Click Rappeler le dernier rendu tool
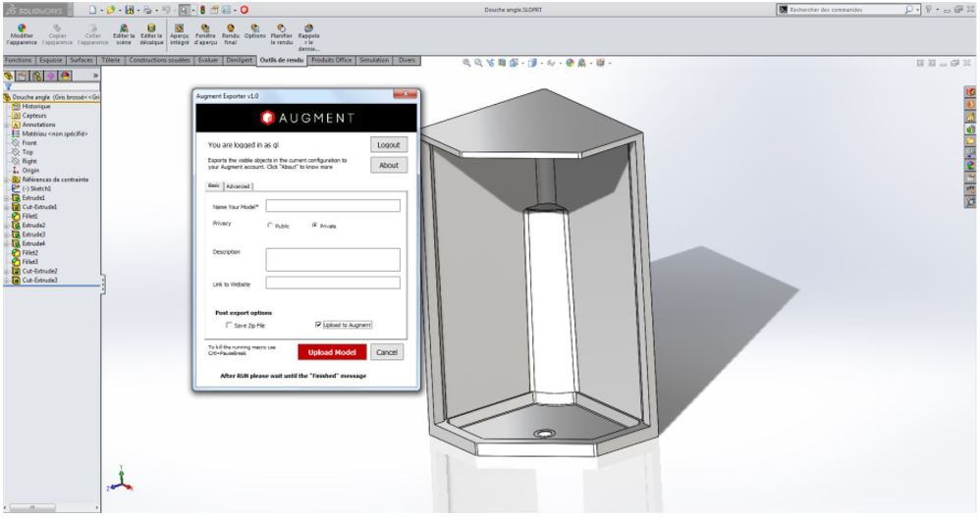The width and height of the screenshot is (980, 519). click(308, 37)
